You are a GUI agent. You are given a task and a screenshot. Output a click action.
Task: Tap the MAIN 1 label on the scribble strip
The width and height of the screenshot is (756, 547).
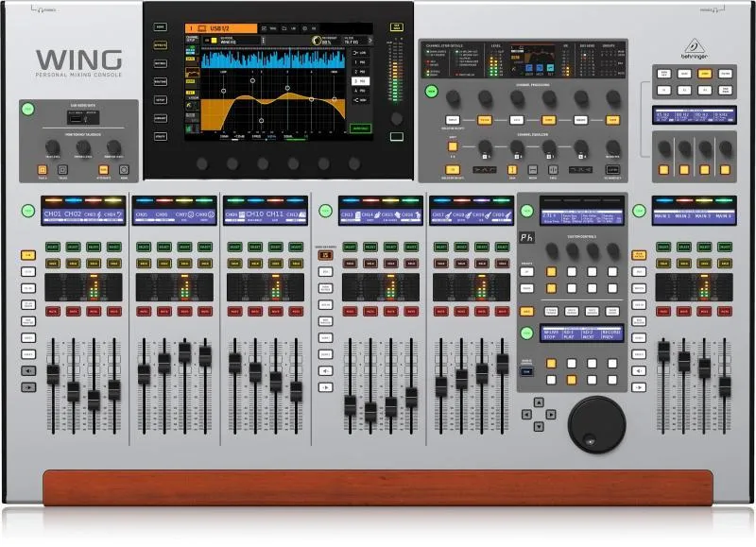(x=662, y=216)
